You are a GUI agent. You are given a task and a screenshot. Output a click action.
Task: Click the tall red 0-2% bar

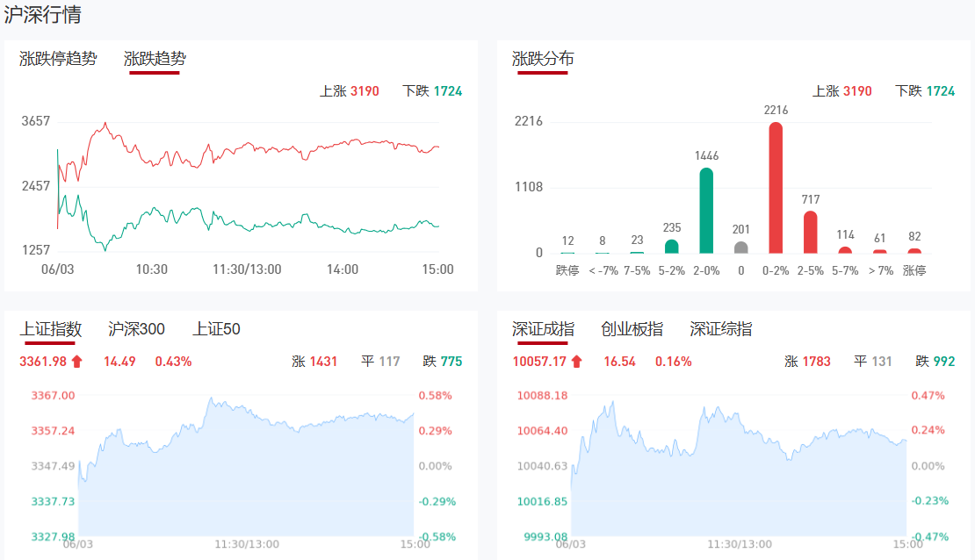click(x=776, y=188)
